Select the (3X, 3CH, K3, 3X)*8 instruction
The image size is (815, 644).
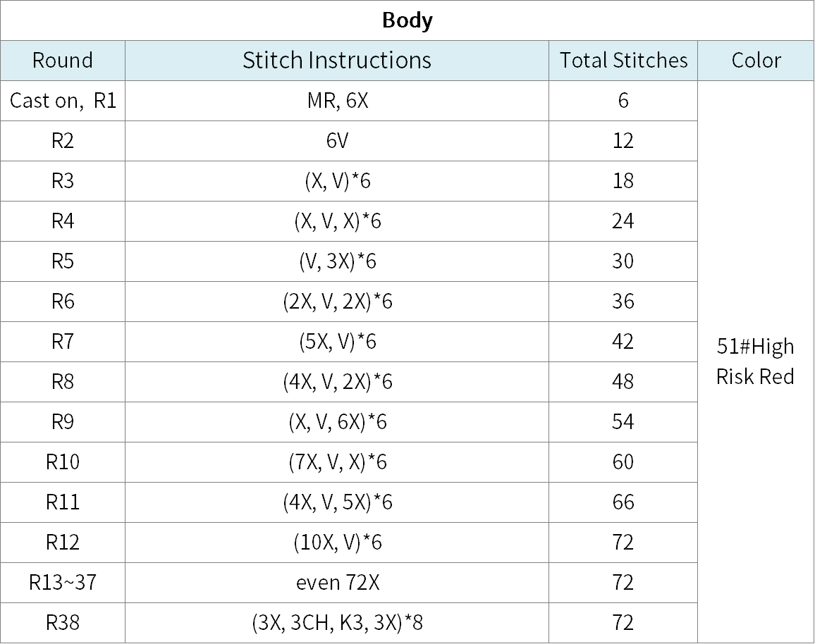click(337, 623)
